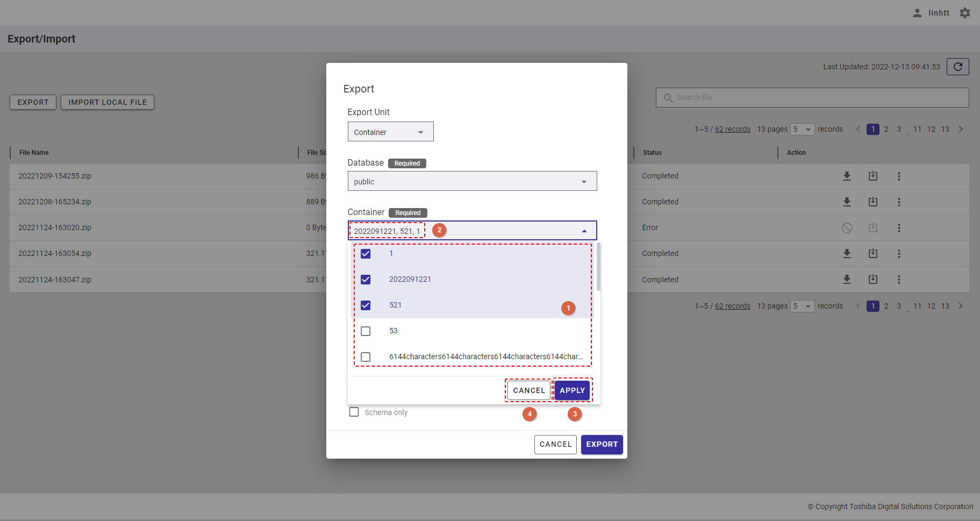
Task: Download the 20221124-163054.zip file
Action: pos(847,254)
